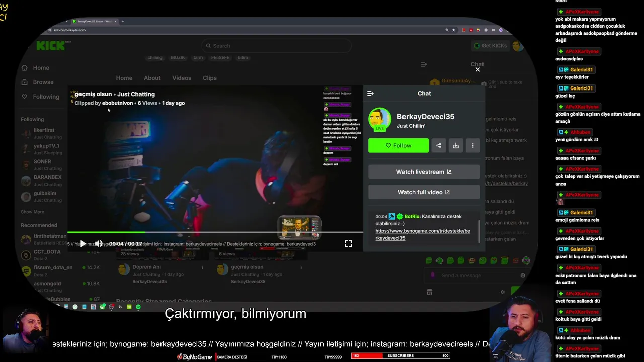The image size is (644, 362).
Task: Open the chat shop icon below message box
Action: [429, 292]
